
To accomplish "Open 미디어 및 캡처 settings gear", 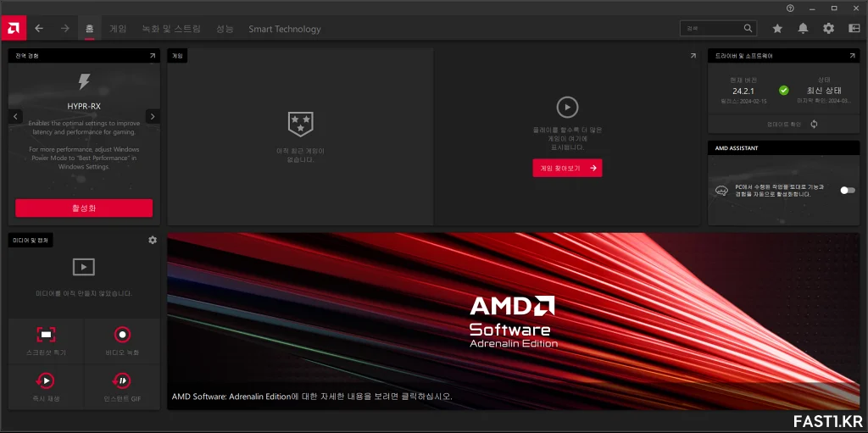I will coord(153,240).
